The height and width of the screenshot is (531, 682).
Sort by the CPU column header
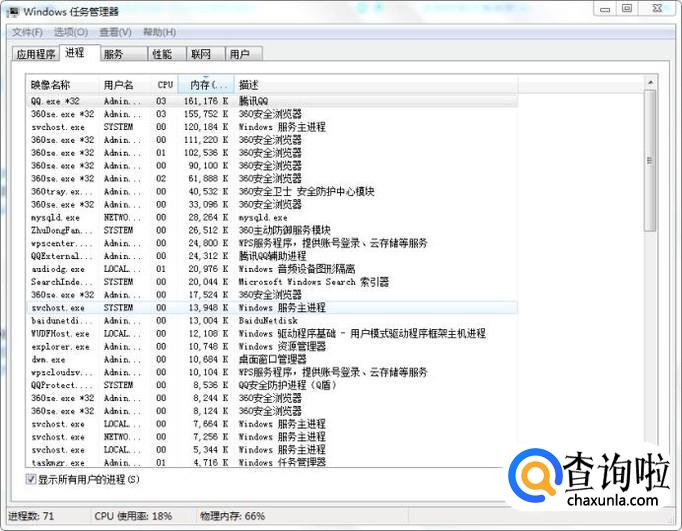tap(165, 85)
